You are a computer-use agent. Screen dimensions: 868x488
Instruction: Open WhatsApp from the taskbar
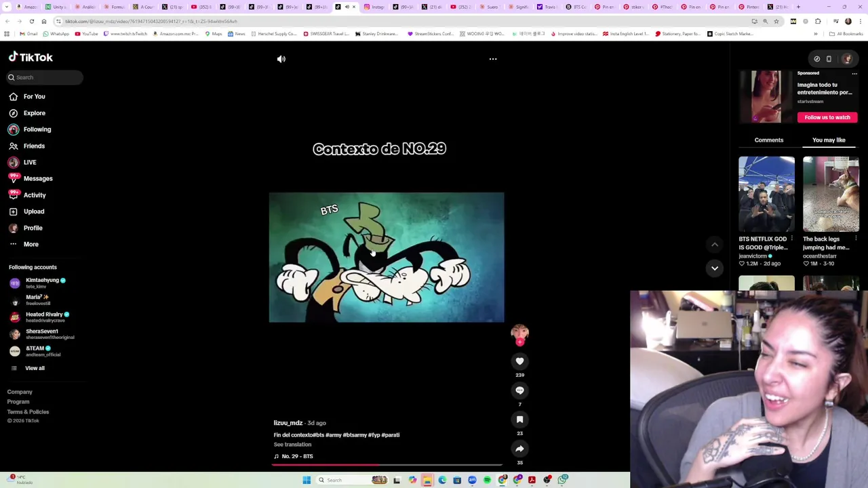[x=563, y=480]
